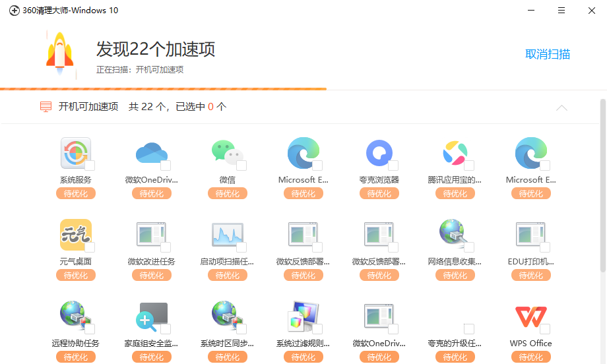The height and width of the screenshot is (364, 607).
Task: Click the 微软改进任务 label
Action: (x=151, y=262)
